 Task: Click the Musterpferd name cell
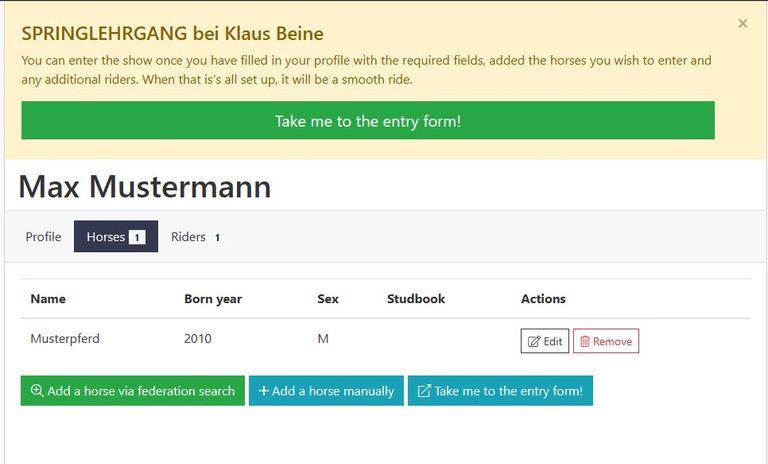tap(65, 339)
